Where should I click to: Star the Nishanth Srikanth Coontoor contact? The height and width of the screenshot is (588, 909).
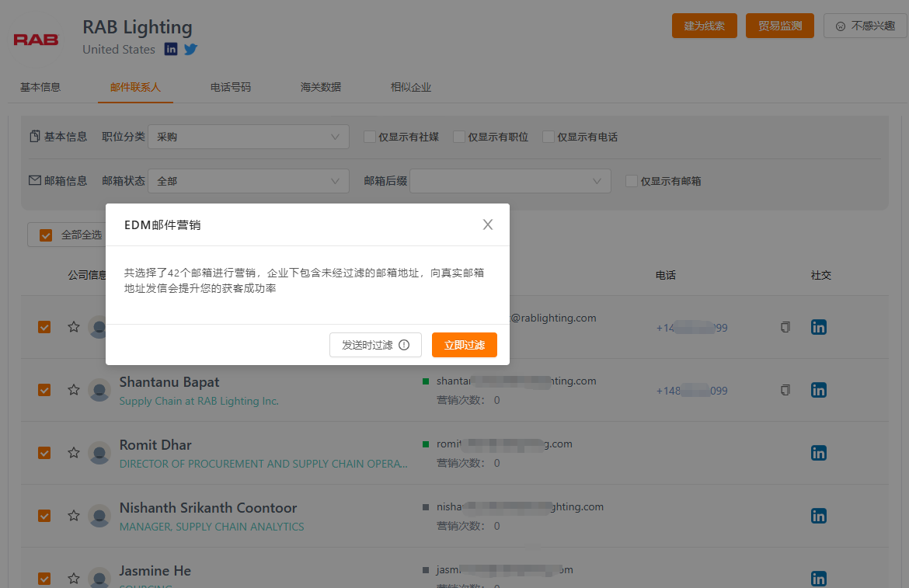74,516
